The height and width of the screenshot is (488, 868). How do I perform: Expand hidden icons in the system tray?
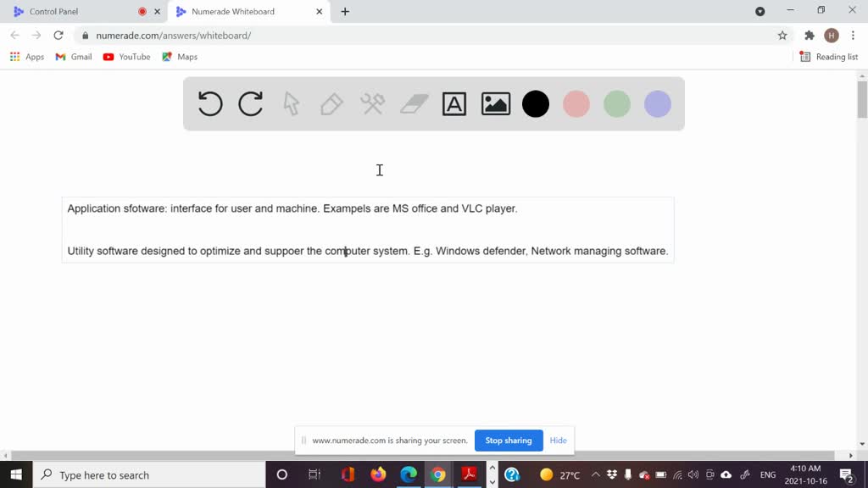tap(596, 474)
